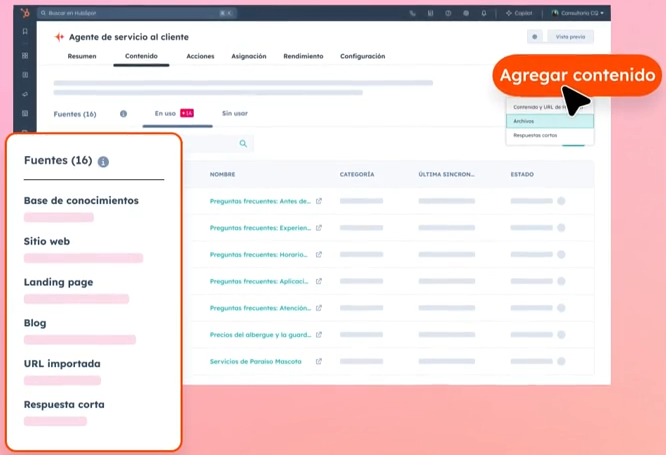Click the bookmark icon in left sidebar
666x455 pixels.
pos(25,33)
